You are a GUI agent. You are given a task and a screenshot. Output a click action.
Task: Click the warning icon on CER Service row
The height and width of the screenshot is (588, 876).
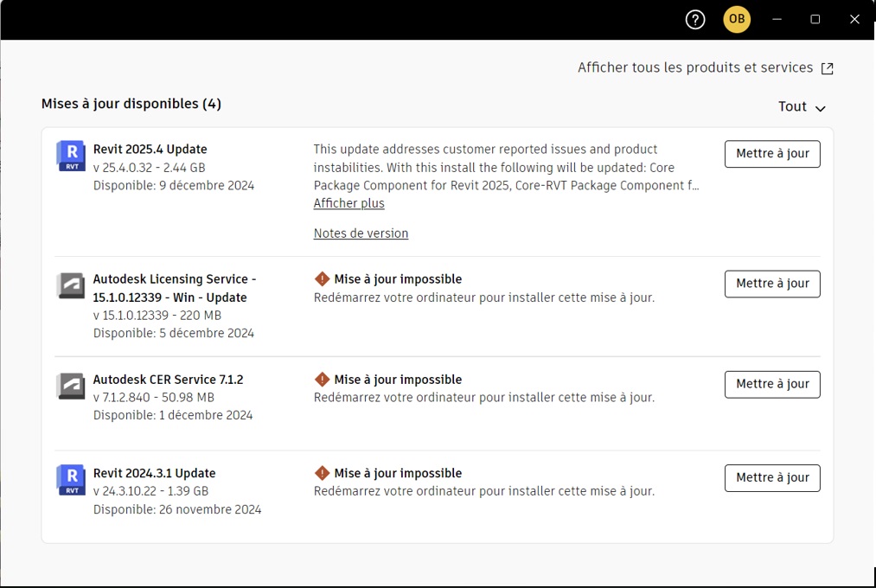click(x=321, y=379)
